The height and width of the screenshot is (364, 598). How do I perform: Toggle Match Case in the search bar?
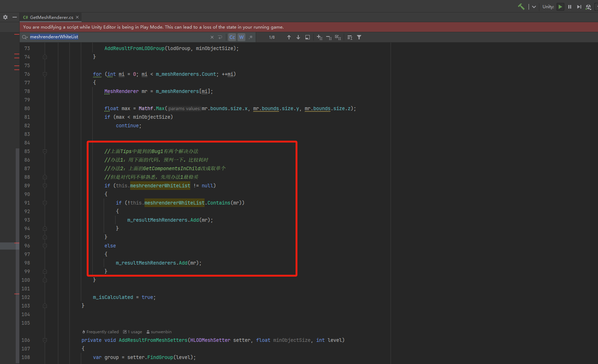tap(232, 37)
